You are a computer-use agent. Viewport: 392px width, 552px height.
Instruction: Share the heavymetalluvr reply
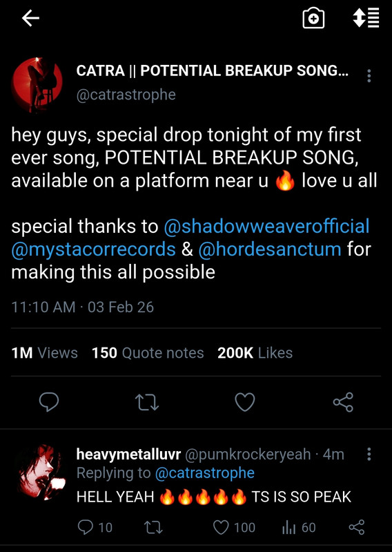coord(357,527)
